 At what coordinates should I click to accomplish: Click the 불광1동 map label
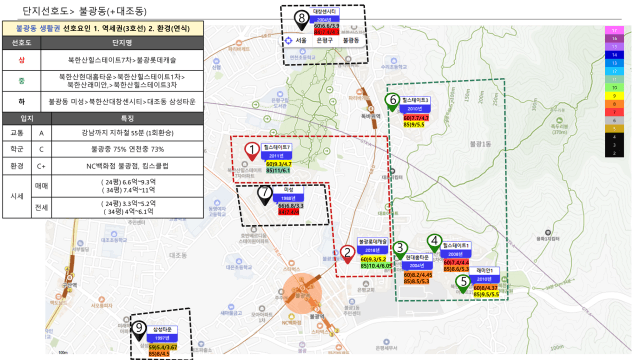tap(480, 144)
